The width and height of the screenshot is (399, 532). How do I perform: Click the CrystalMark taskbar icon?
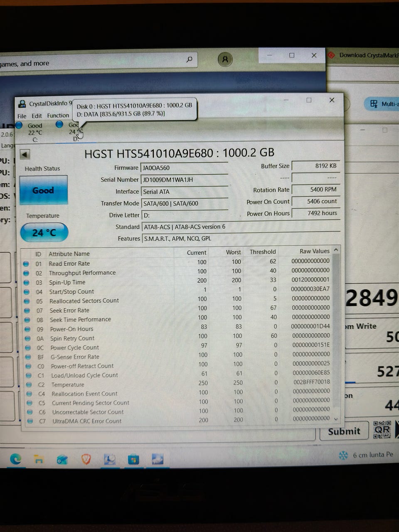click(x=158, y=459)
